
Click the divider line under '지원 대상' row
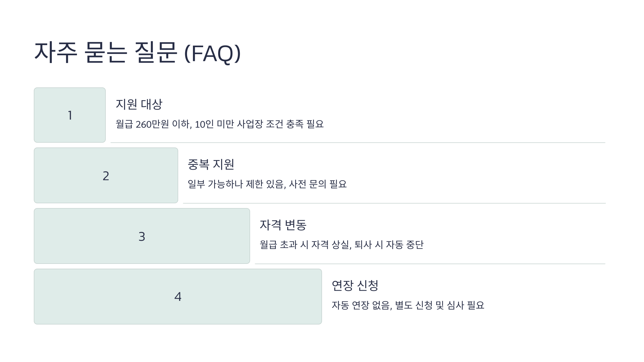[358, 143]
